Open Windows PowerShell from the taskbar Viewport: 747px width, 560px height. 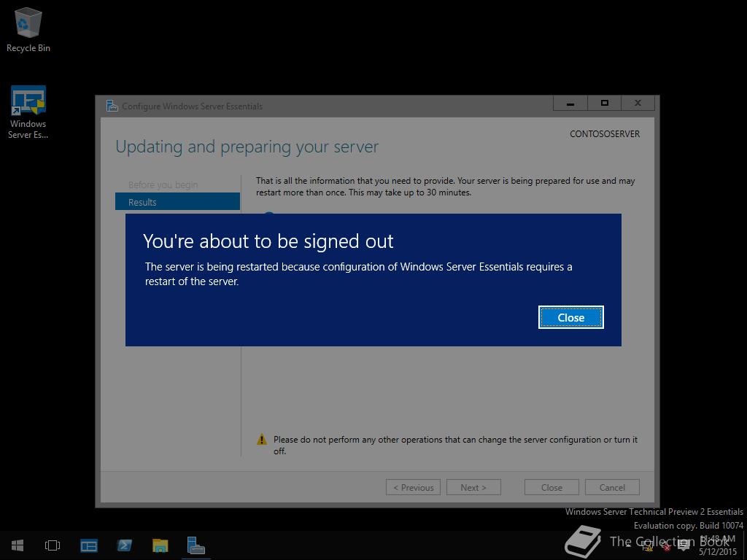[124, 545]
